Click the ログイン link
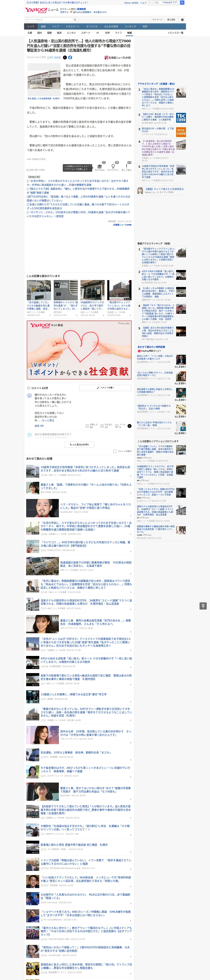The width and height of the screenshot is (210, 980). [64, 12]
